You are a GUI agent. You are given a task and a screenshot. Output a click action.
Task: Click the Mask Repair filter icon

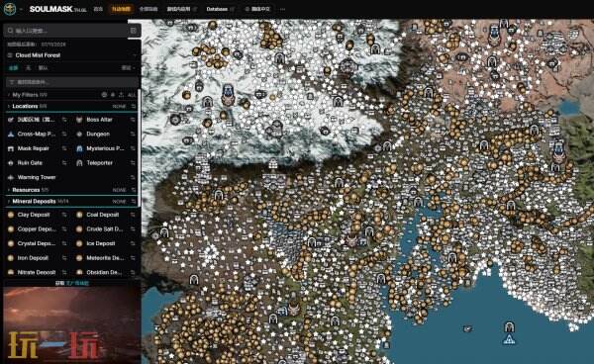[x=11, y=148]
